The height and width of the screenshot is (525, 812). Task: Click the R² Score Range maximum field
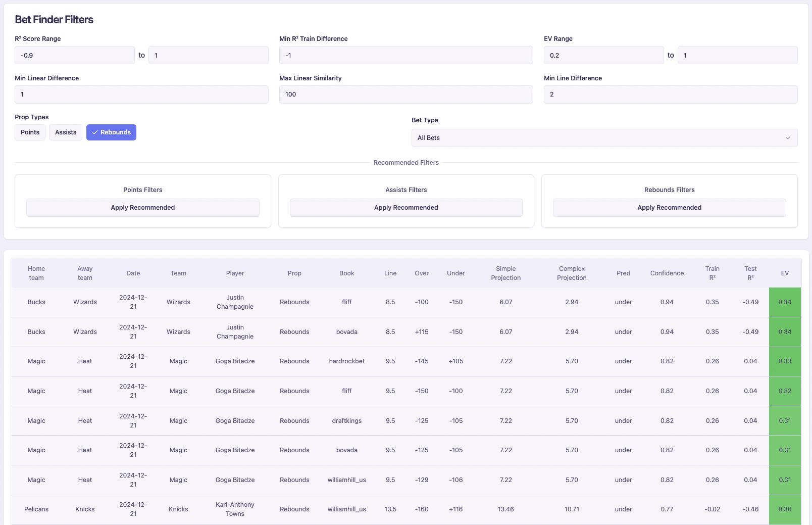point(208,55)
